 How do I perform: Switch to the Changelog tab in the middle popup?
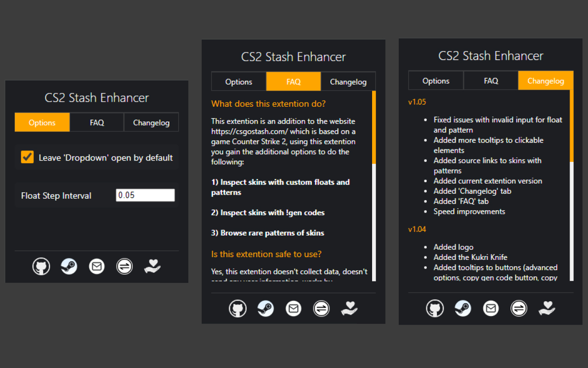[x=348, y=81]
